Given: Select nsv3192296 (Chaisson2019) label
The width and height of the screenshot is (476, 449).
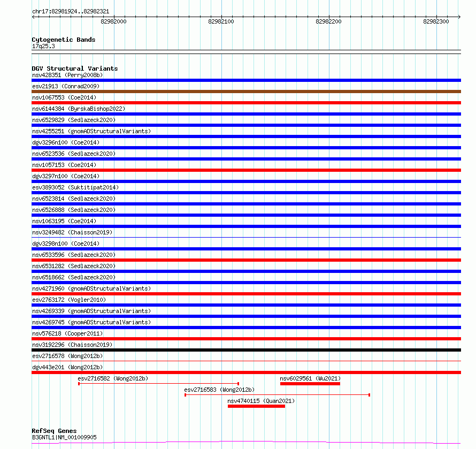Looking at the screenshot, I should point(72,345).
